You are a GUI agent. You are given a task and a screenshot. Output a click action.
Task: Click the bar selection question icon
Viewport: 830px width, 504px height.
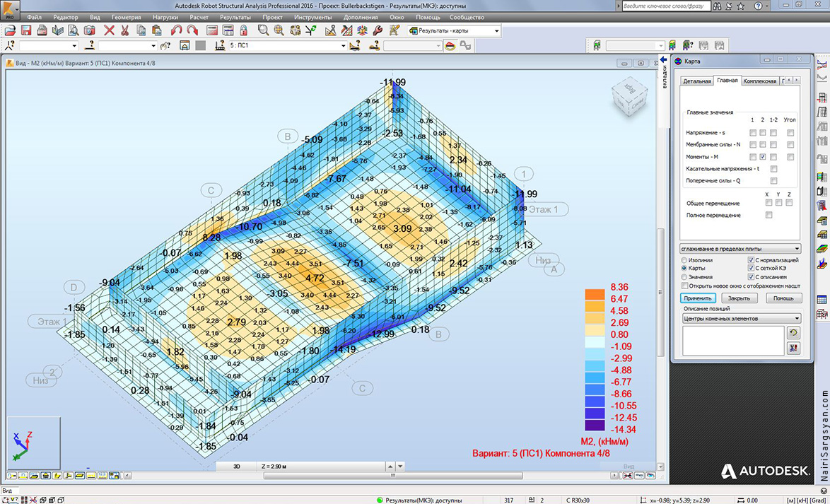(x=91, y=45)
